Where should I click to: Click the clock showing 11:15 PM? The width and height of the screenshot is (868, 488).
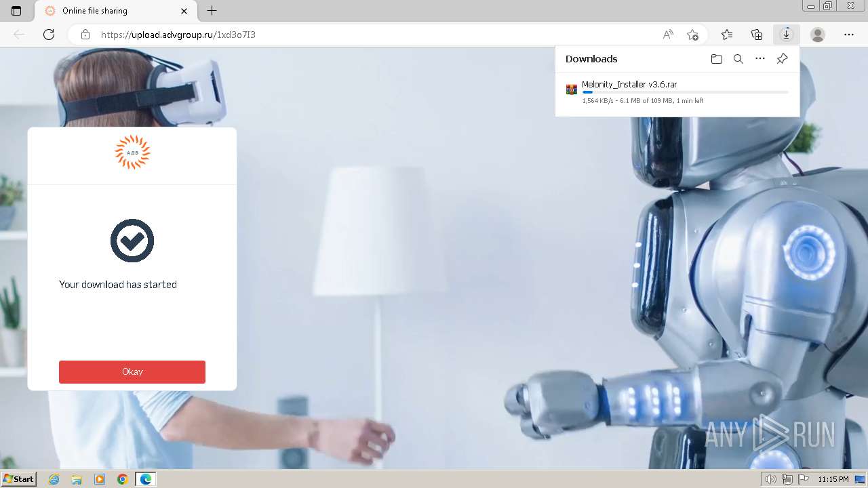(x=833, y=479)
